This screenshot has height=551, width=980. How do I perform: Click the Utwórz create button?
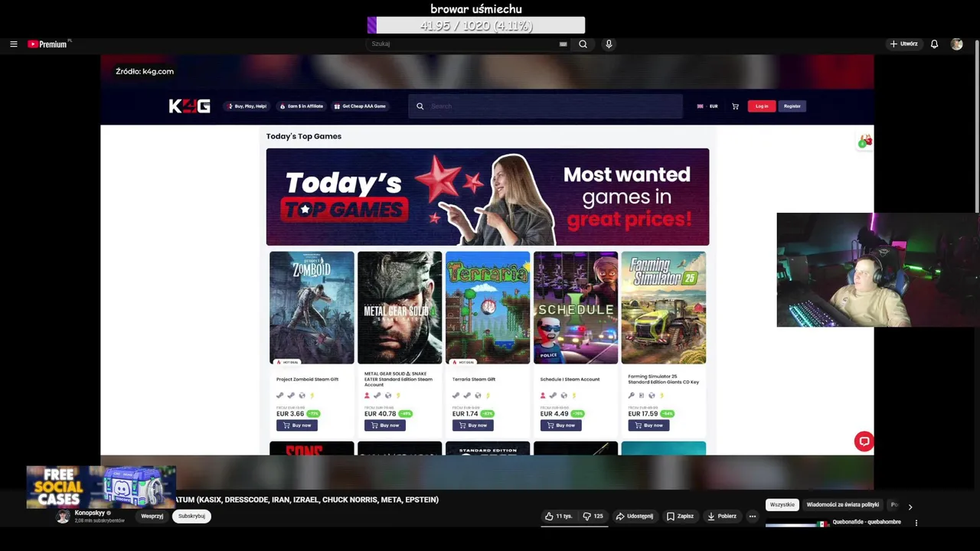[x=903, y=44]
